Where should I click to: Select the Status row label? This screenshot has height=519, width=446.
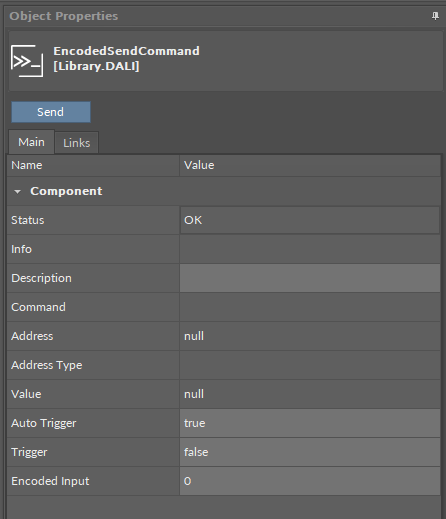(x=28, y=220)
